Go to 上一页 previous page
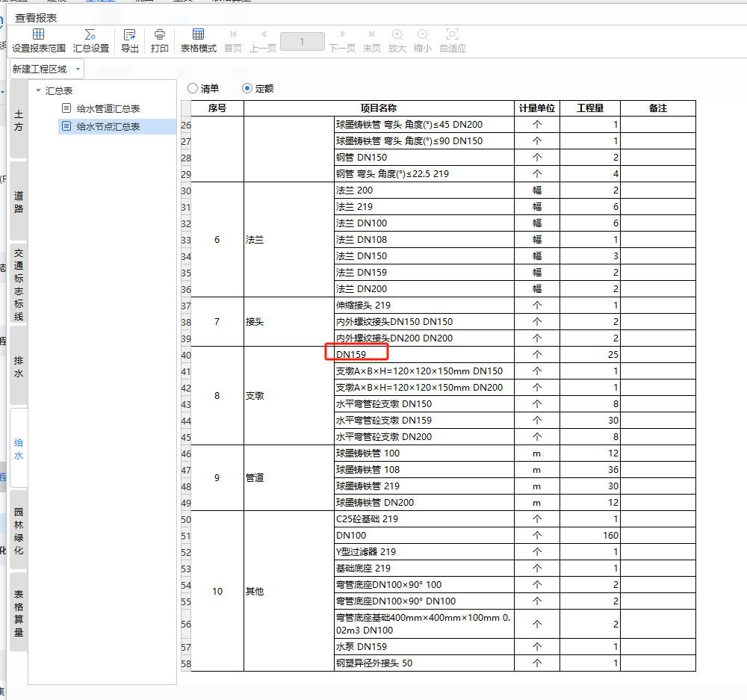 (263, 40)
